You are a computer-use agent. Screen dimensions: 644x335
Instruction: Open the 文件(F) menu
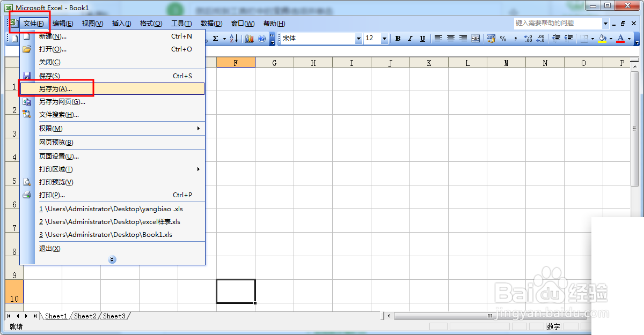(34, 24)
